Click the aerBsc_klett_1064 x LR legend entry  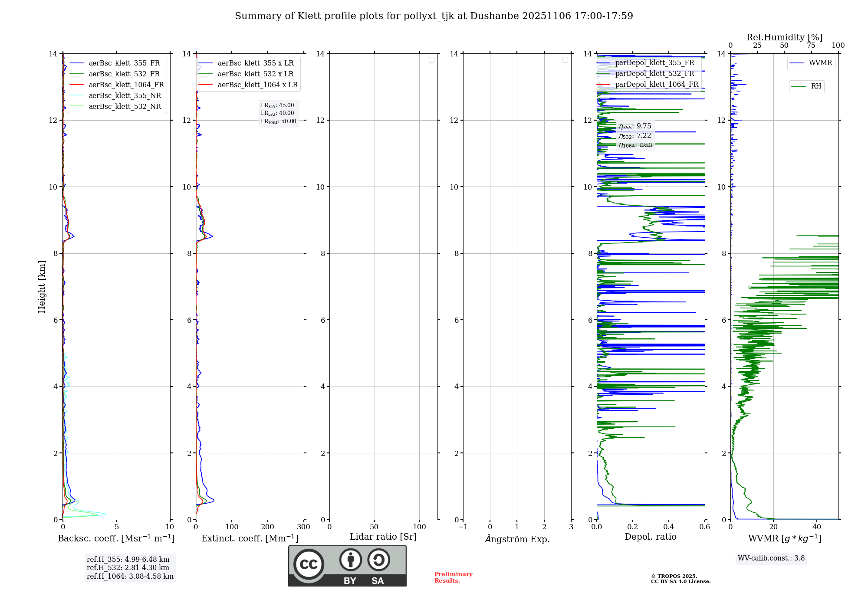click(x=257, y=85)
